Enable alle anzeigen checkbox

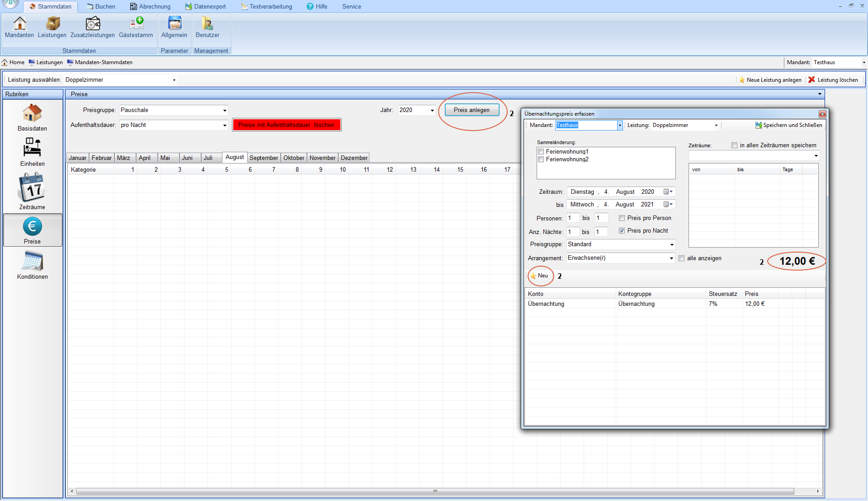tap(681, 258)
